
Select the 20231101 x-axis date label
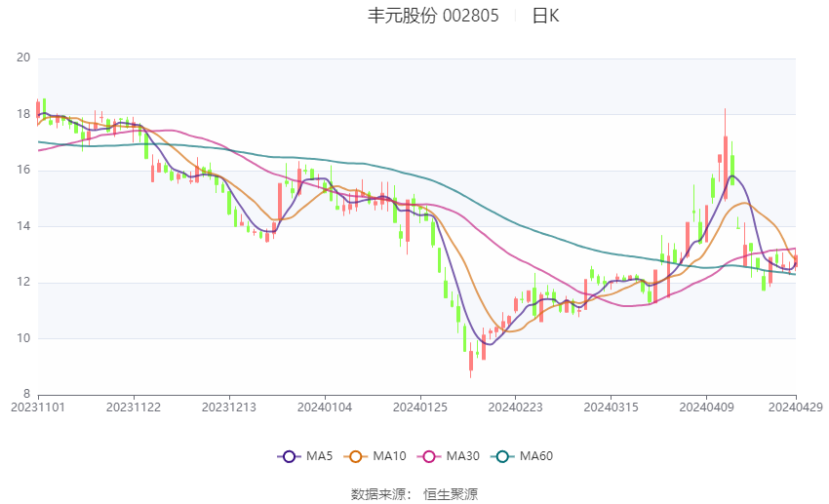(x=38, y=407)
